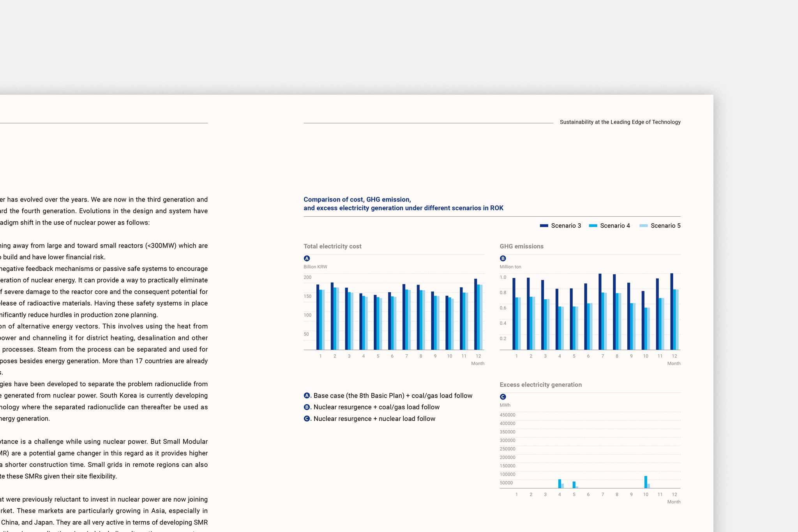Click Sustainability at the Leading Edge header text

tap(620, 122)
